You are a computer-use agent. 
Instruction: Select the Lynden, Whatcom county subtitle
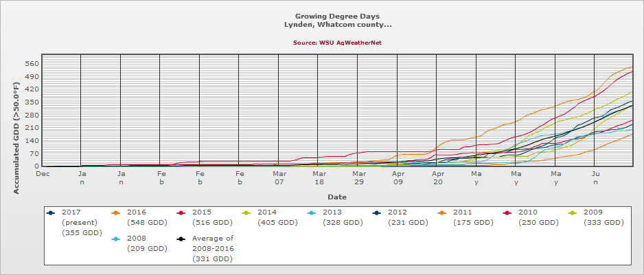click(337, 24)
